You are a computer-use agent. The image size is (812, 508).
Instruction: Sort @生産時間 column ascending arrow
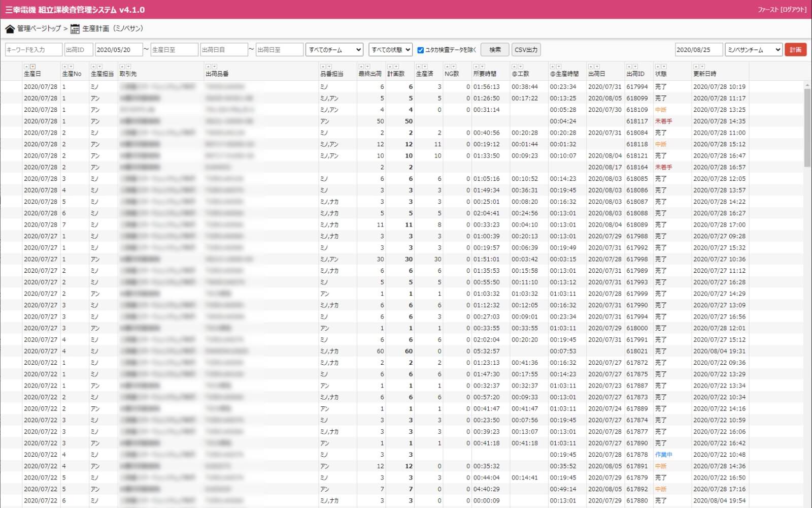pyautogui.click(x=552, y=67)
